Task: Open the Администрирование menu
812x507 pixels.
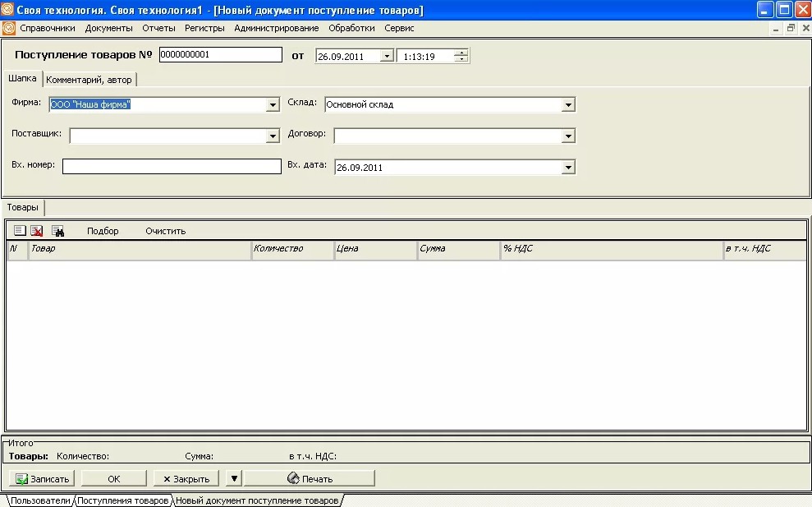Action: (276, 28)
